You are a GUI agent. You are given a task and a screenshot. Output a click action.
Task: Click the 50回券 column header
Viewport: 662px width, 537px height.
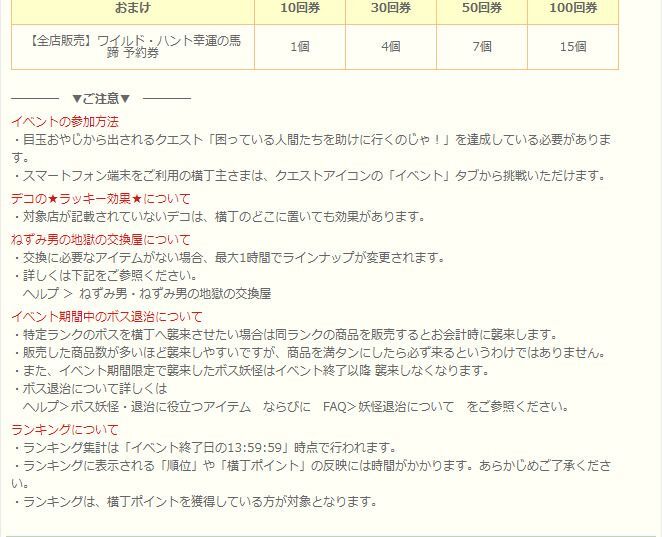[x=481, y=8]
